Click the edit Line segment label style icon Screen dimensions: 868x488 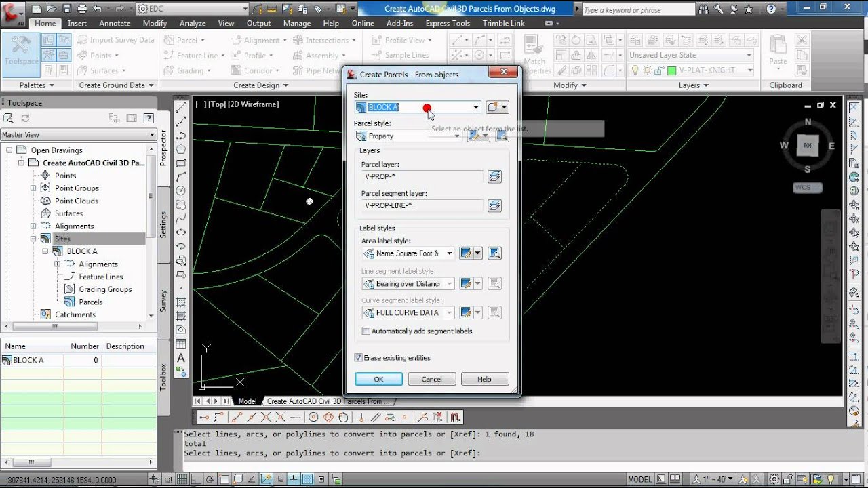coord(466,284)
